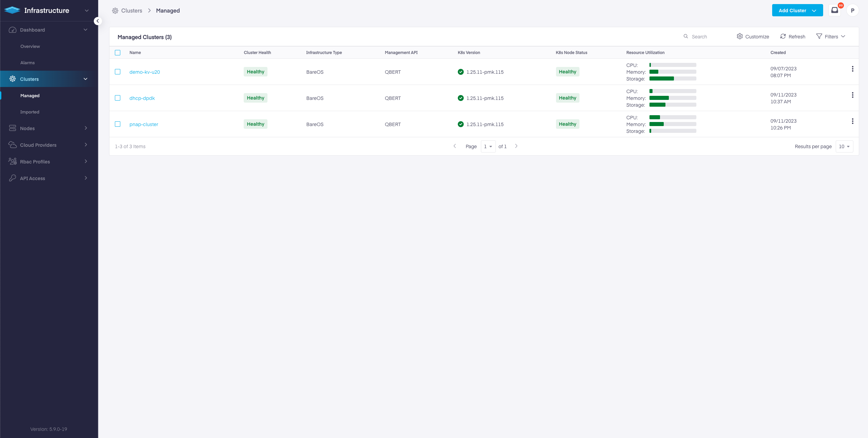Open the Filters dropdown
This screenshot has height=438, width=868.
click(x=831, y=37)
